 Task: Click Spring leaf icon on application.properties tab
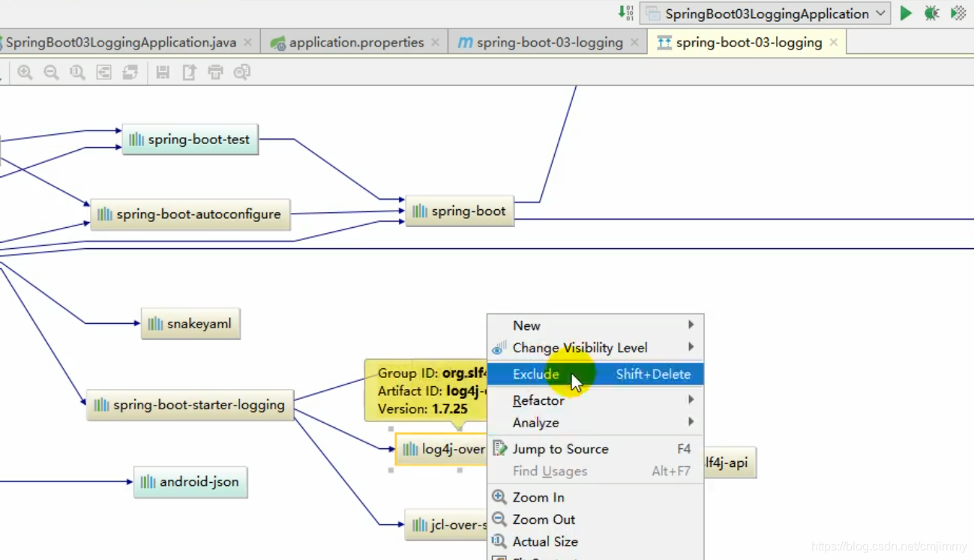click(x=278, y=43)
